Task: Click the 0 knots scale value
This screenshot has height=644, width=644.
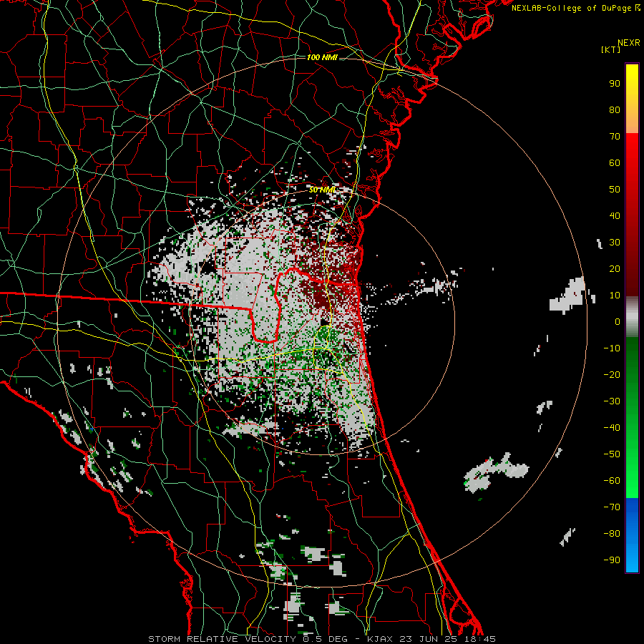Action: 618,322
